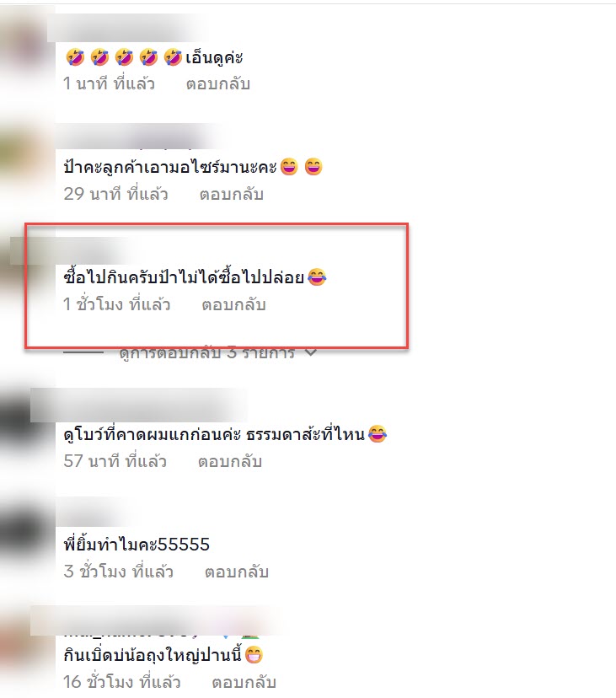This screenshot has height=698, width=616.
Task: Click the '3 ชั่วโมง ที่แล้ว' timestamp
Action: [x=118, y=572]
